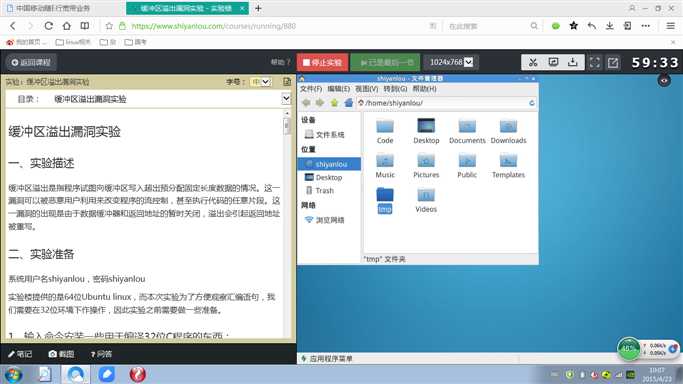Open the Desktop folder icon in file pane
Viewport: 683px width, 384px height.
point(426,131)
